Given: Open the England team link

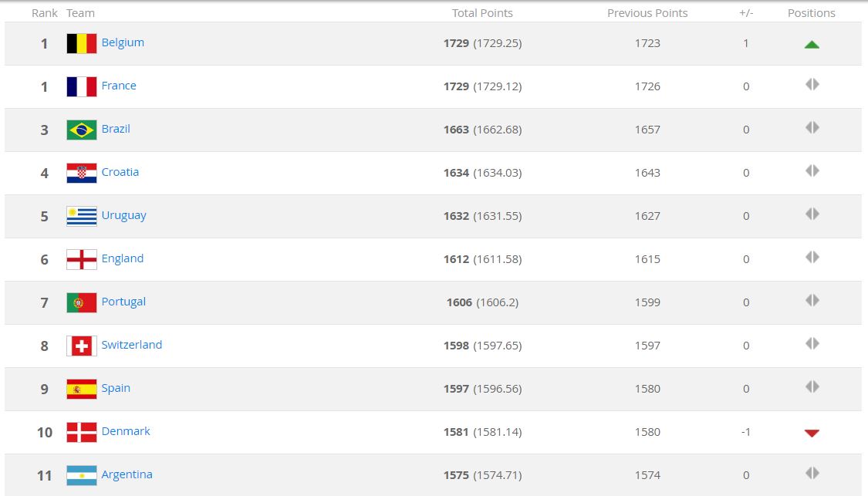Looking at the screenshot, I should [x=123, y=258].
